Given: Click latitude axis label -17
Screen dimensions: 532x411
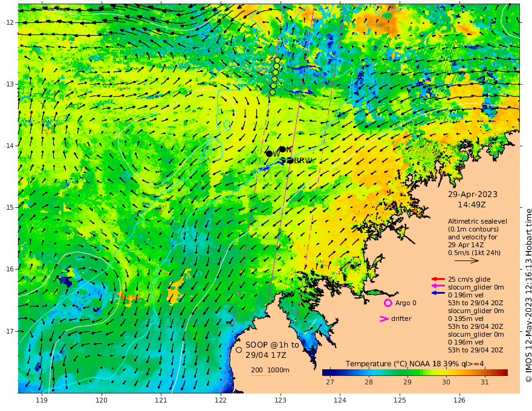Looking at the screenshot, I should pos(9,331).
